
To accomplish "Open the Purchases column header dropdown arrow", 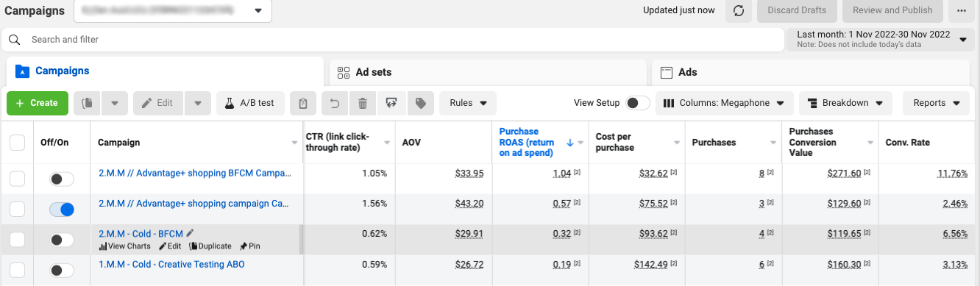I will (773, 143).
